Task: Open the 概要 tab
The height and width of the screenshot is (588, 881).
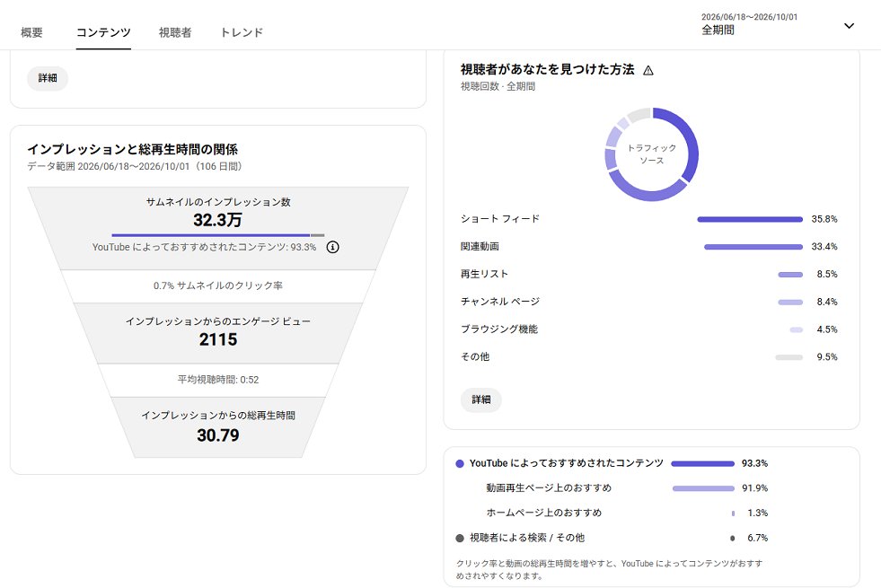Action: [31, 32]
